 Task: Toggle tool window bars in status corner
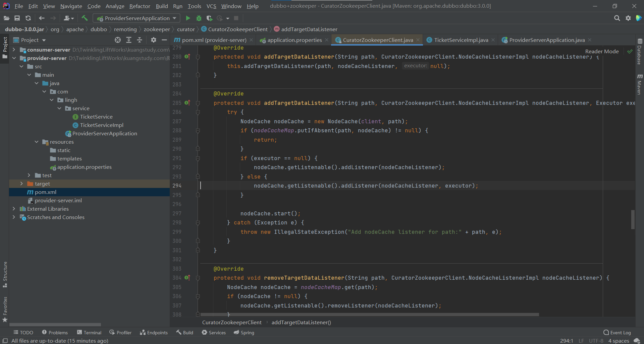(5, 341)
